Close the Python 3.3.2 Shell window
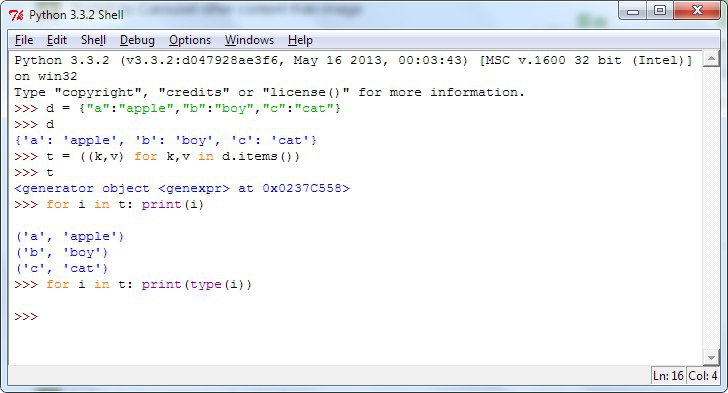The image size is (728, 393). tap(697, 10)
